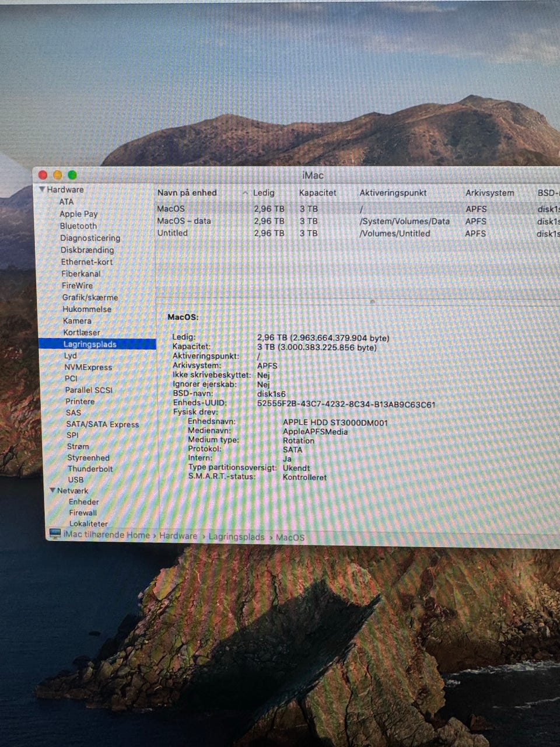Viewport: 560px width, 747px height.
Task: Click the Enheds-UUID value text
Action: (346, 404)
